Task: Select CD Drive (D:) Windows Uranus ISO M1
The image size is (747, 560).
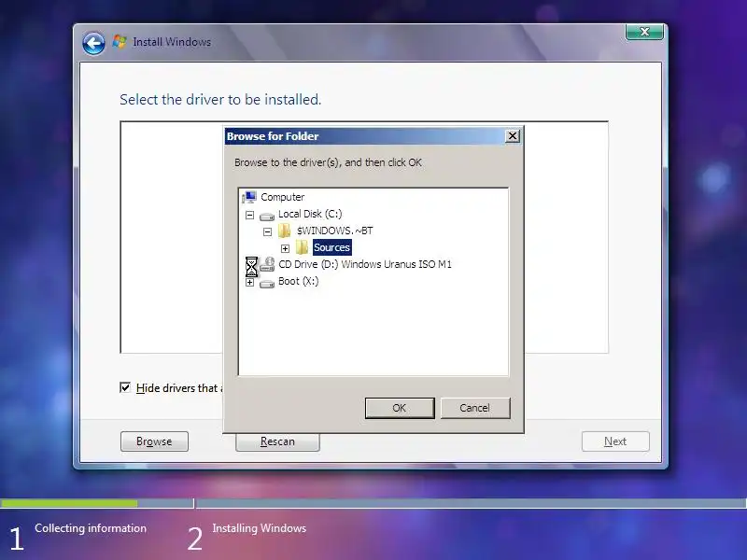Action: [365, 264]
